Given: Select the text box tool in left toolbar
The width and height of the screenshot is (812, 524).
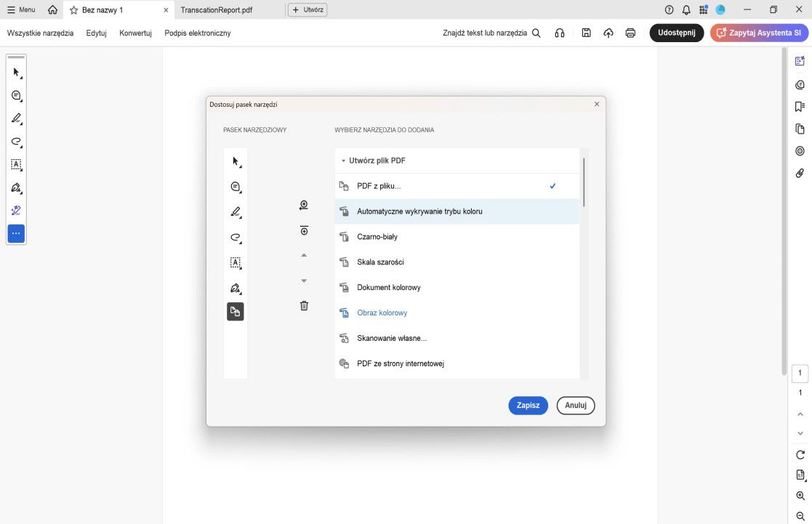Looking at the screenshot, I should click(17, 165).
